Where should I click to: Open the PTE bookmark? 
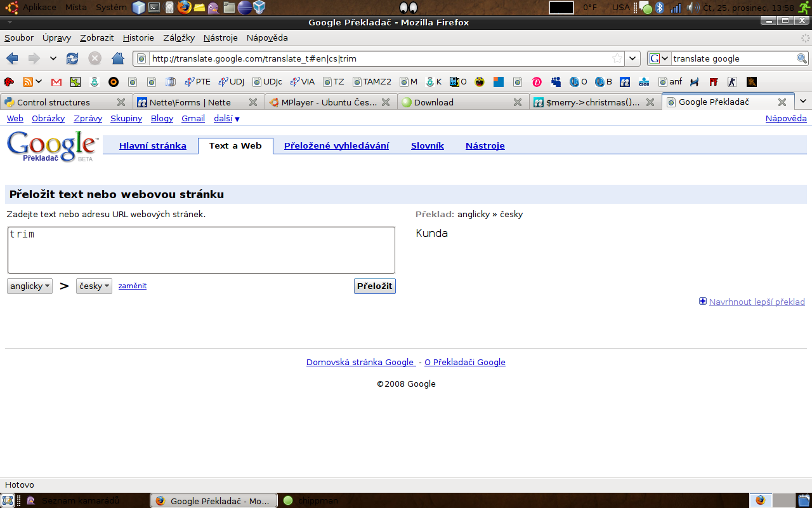point(197,82)
